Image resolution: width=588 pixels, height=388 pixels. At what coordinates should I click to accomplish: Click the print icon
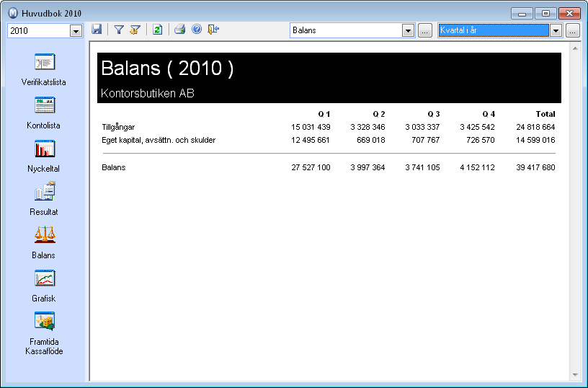click(179, 30)
